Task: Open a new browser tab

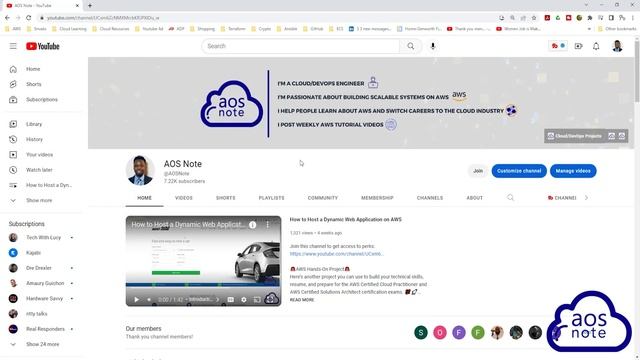Action: (x=90, y=6)
